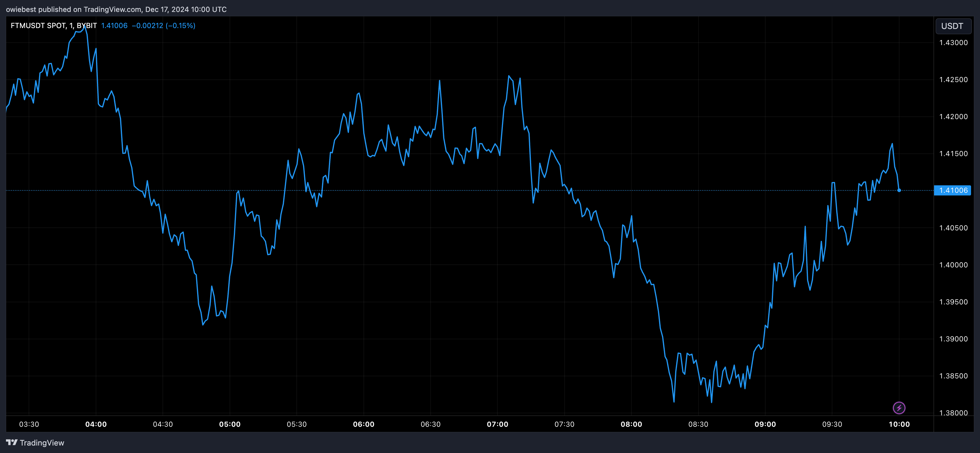This screenshot has height=453, width=980.
Task: Click the 06:00 time axis label
Action: (x=364, y=424)
